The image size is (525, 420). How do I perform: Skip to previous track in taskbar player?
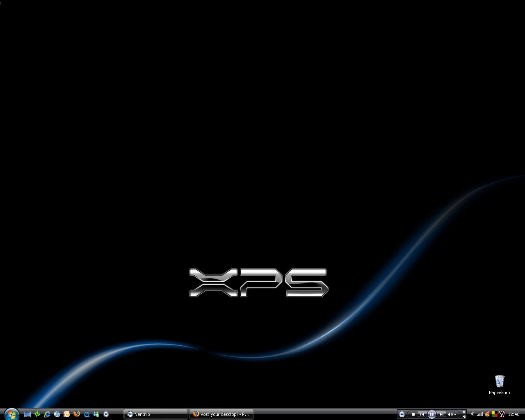pos(422,414)
